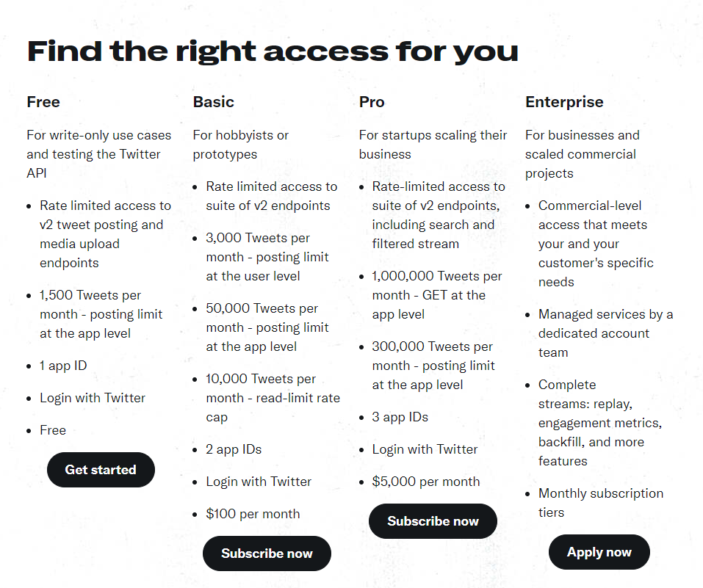The width and height of the screenshot is (703, 588).
Task: Click the "For hobbyists or prototypes" description
Action: pyautogui.click(x=241, y=145)
